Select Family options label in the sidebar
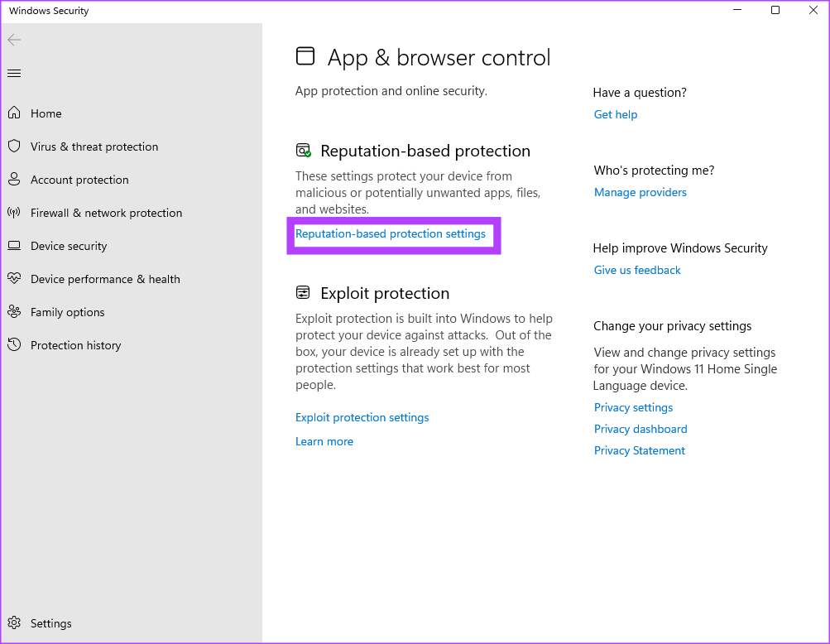Screen dimensions: 830x644 [x=67, y=312]
